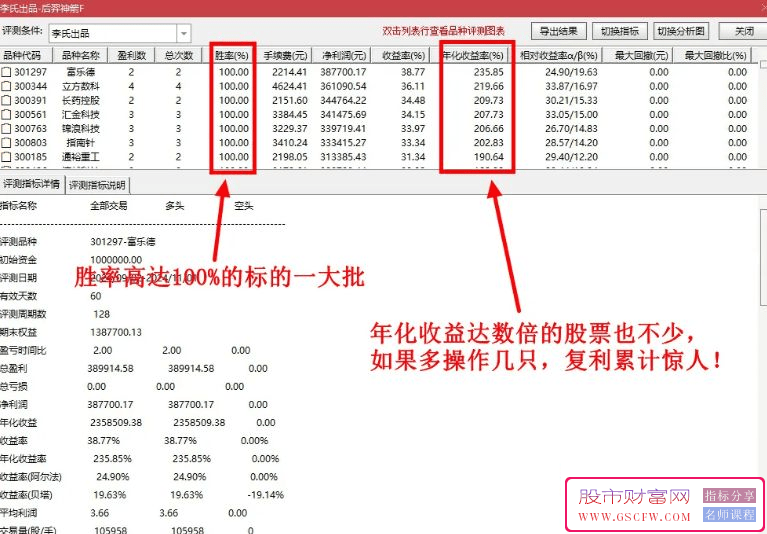This screenshot has height=534, width=767.
Task: Tick the checkbox for 300185 通裕重工
Action: tap(5, 157)
